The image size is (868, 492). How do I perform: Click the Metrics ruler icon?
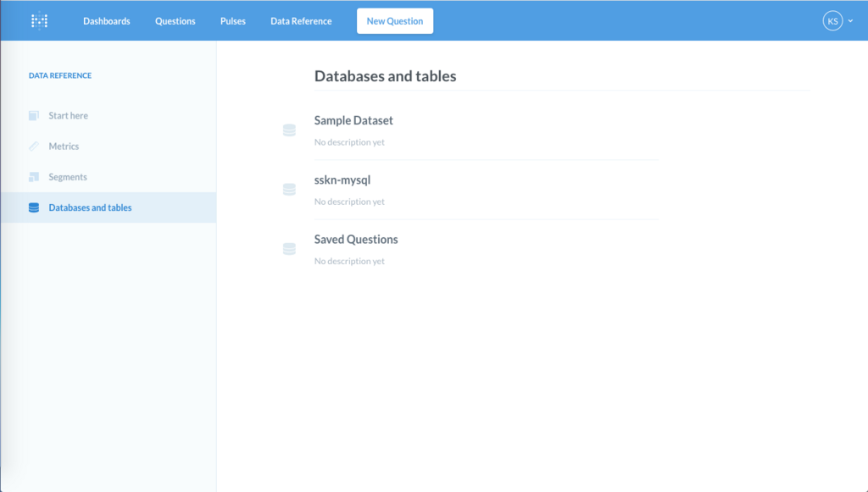[34, 146]
